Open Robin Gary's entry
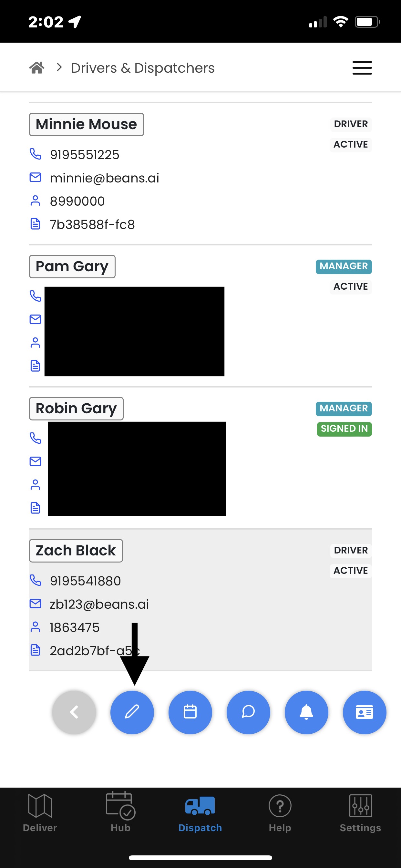This screenshot has width=401, height=868. pos(76,408)
